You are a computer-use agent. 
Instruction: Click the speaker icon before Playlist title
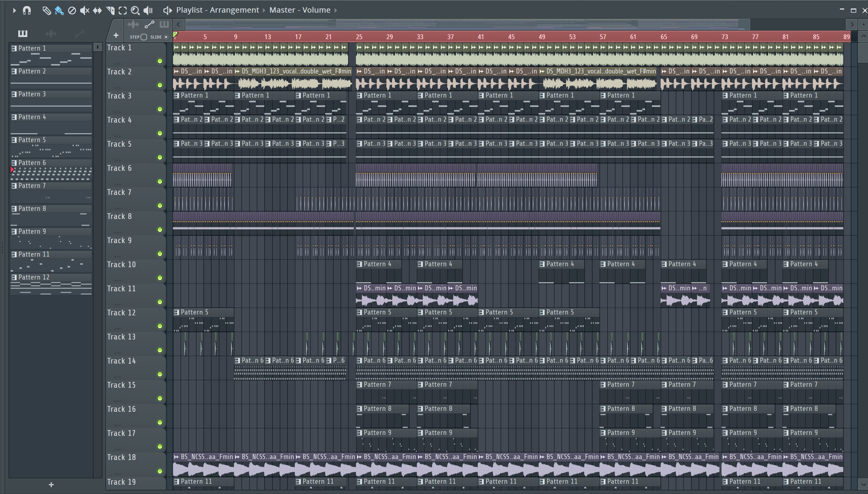(167, 11)
